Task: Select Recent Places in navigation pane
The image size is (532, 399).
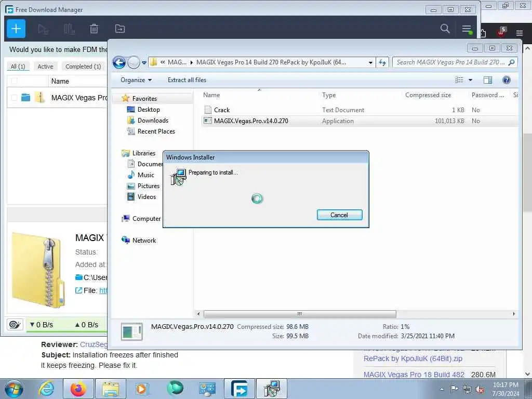Action: coord(156,131)
